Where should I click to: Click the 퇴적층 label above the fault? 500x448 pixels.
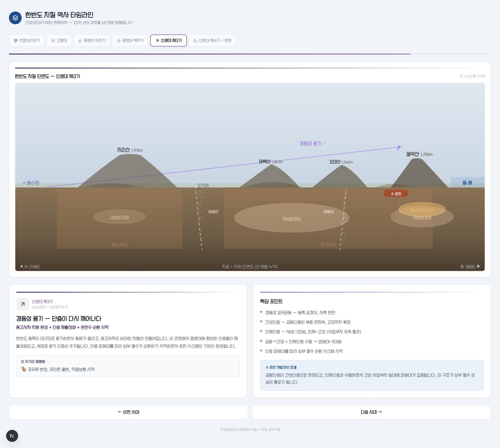tap(203, 185)
